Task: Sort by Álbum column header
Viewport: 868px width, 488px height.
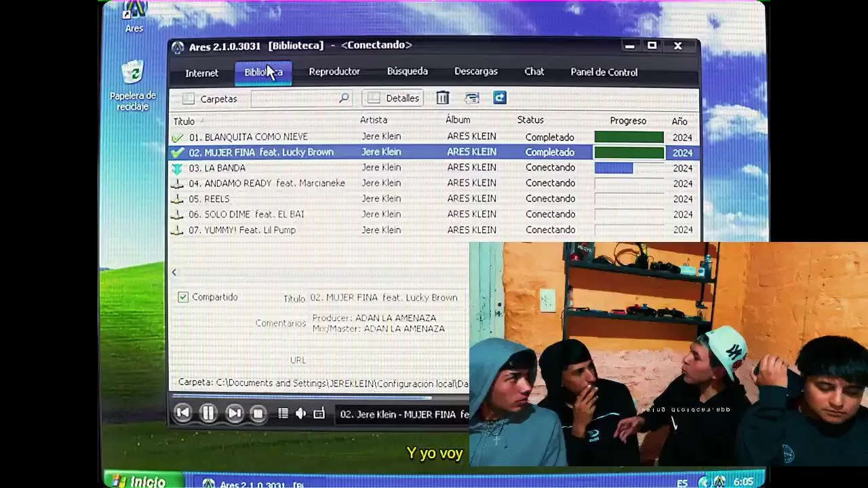Action: 458,120
